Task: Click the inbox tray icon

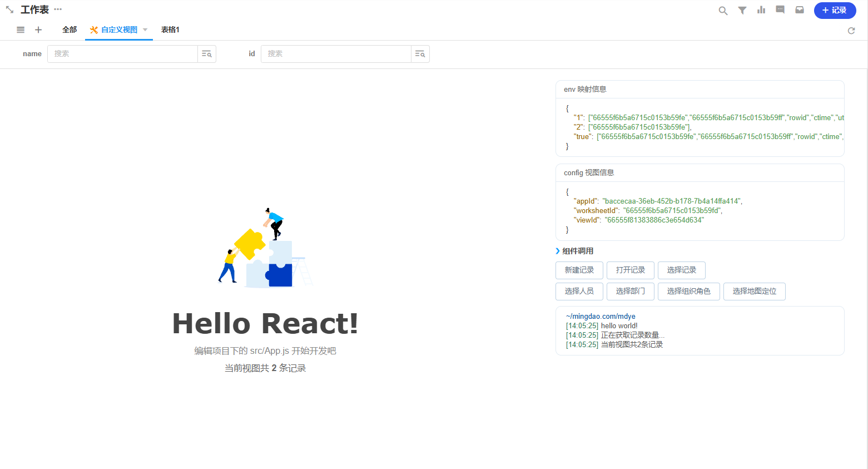Action: [x=800, y=10]
